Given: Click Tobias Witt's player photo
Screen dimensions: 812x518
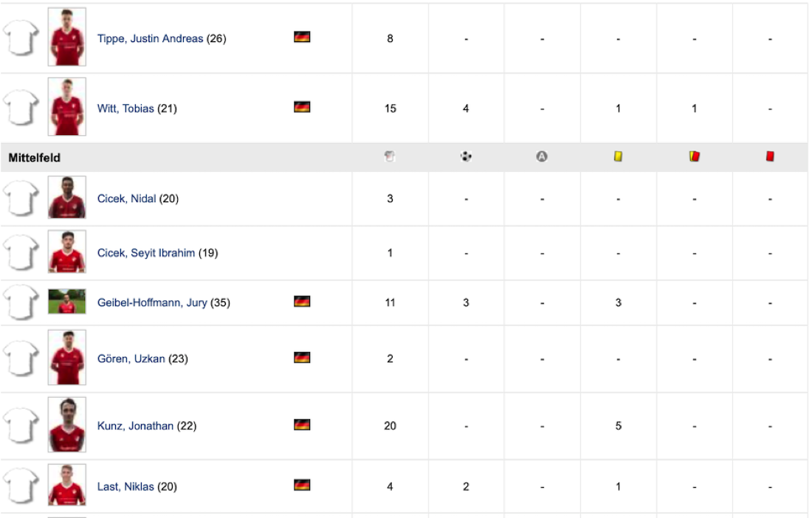Looking at the screenshot, I should (x=67, y=107).
